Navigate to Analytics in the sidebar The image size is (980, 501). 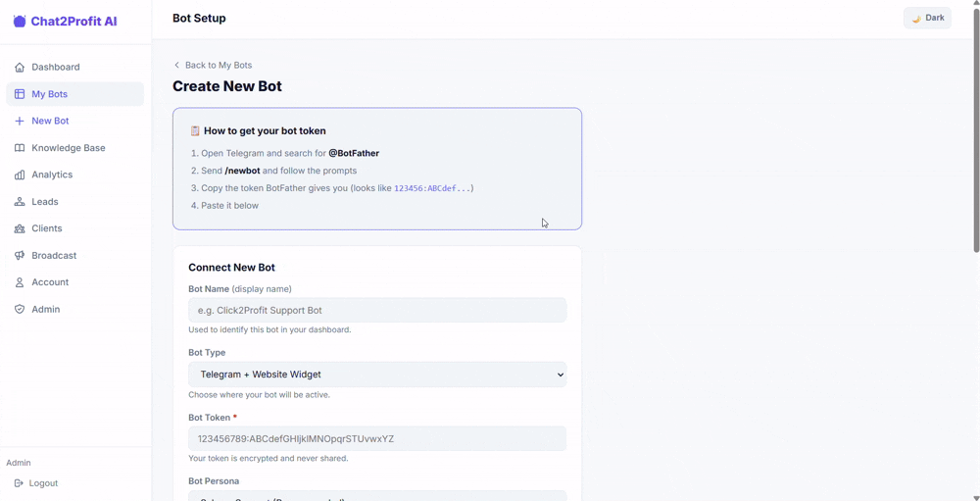click(75, 175)
